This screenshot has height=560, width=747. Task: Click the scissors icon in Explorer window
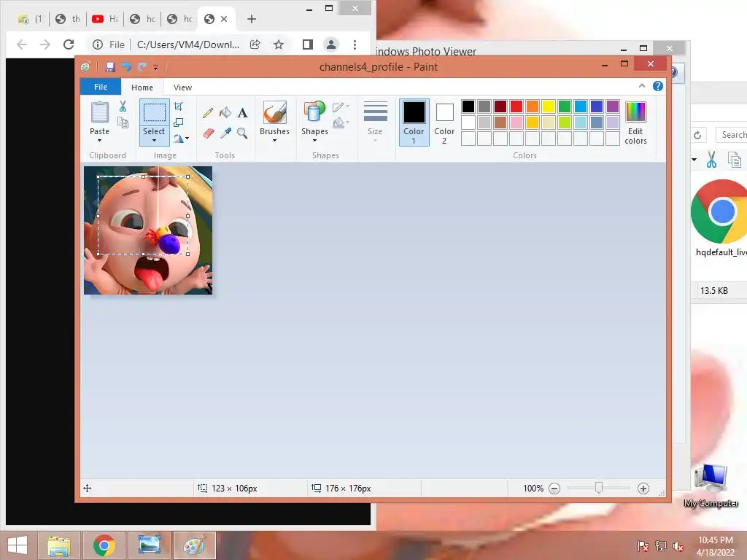[712, 160]
